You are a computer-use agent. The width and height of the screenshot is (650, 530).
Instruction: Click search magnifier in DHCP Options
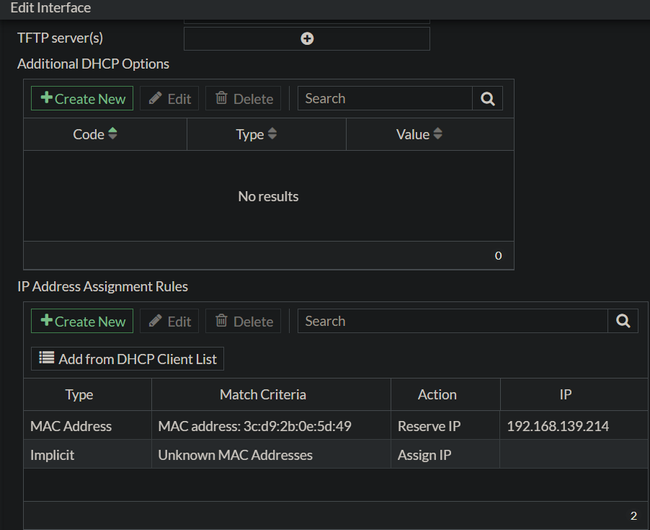(x=487, y=98)
